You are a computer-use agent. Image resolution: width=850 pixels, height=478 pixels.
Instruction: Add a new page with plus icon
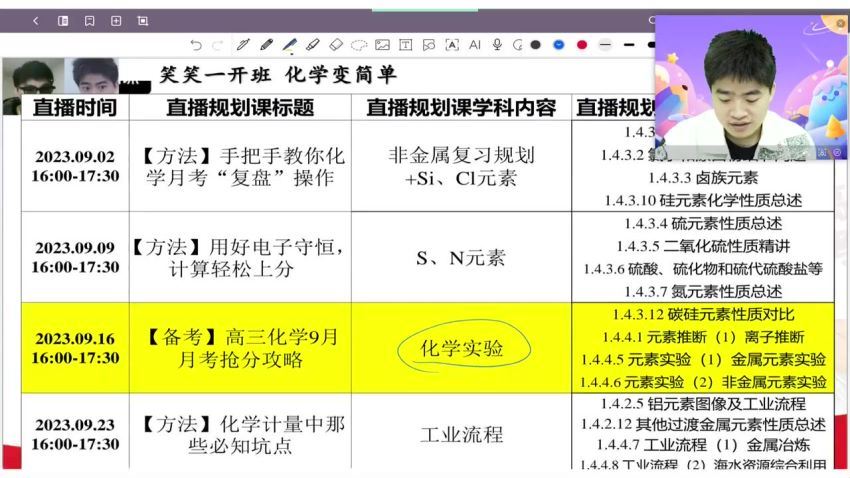116,21
